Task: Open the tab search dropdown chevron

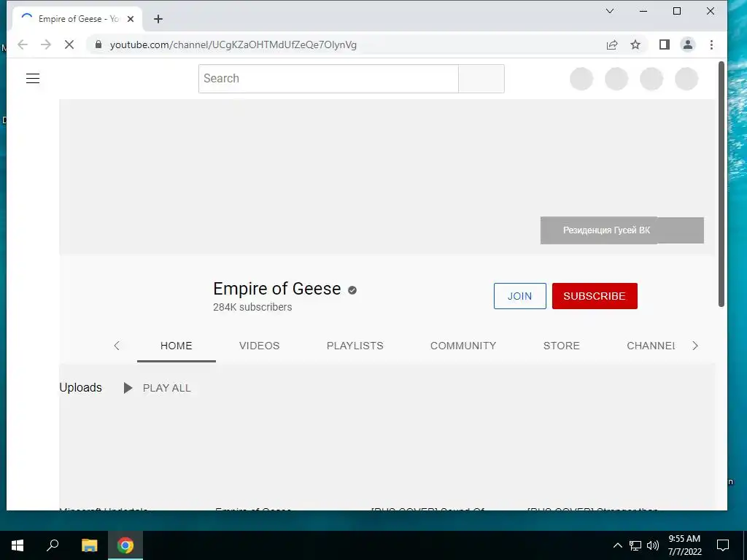Action: (609, 11)
